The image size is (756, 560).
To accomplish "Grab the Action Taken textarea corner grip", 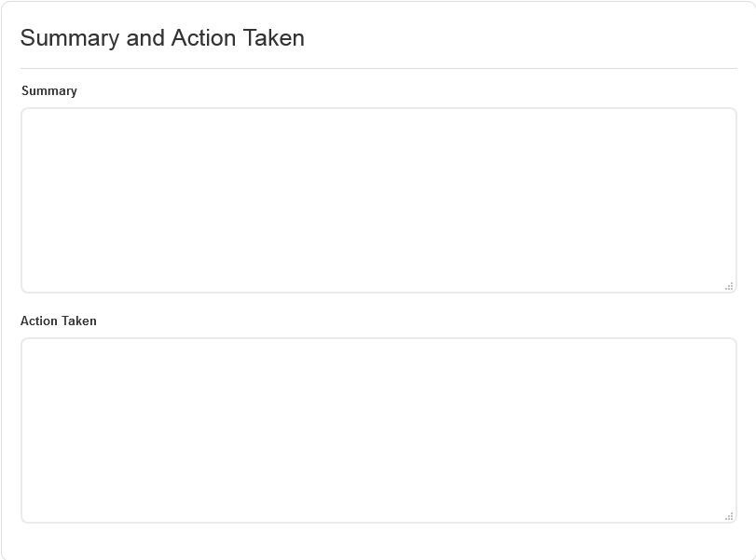I will [729, 516].
